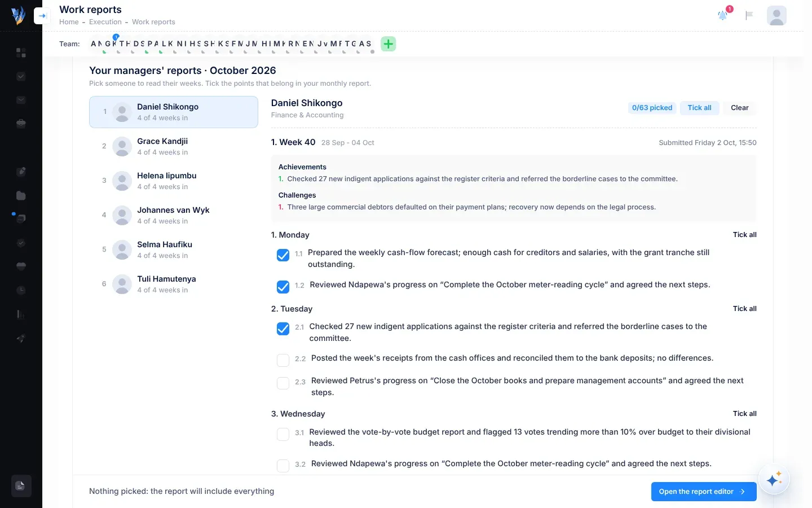The image size is (812, 508).
Task: Go to Execution in the breadcrumb
Action: 105,22
